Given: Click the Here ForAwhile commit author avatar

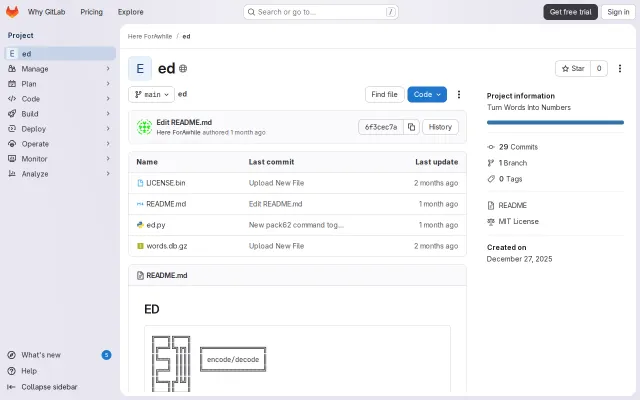Looking at the screenshot, I should tap(144, 127).
